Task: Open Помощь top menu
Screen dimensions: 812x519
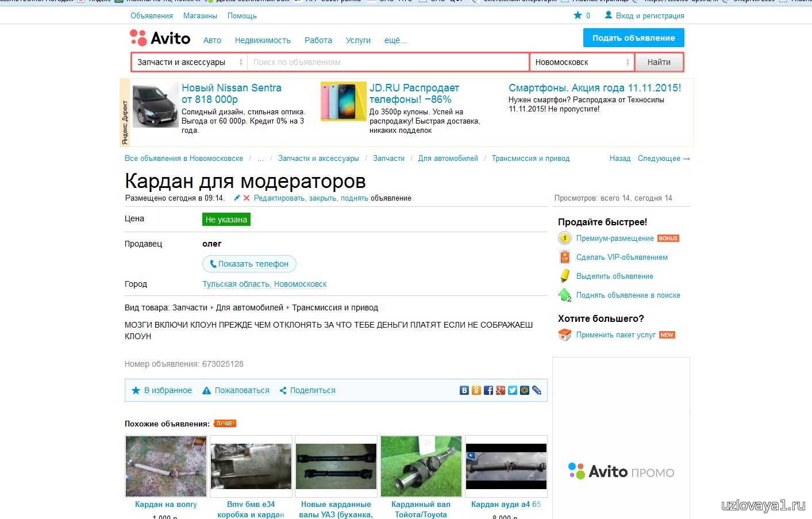Action: 242,16
